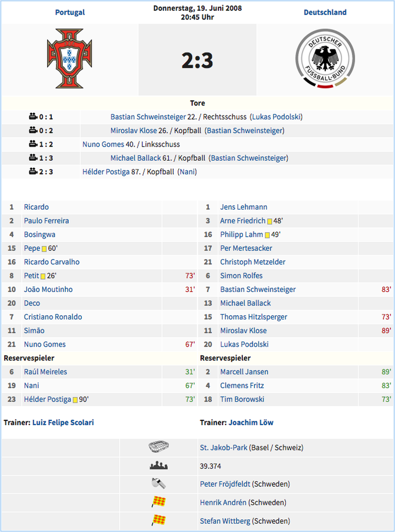Open the Portugal team link in header
The height and width of the screenshot is (532, 395).
70,12
